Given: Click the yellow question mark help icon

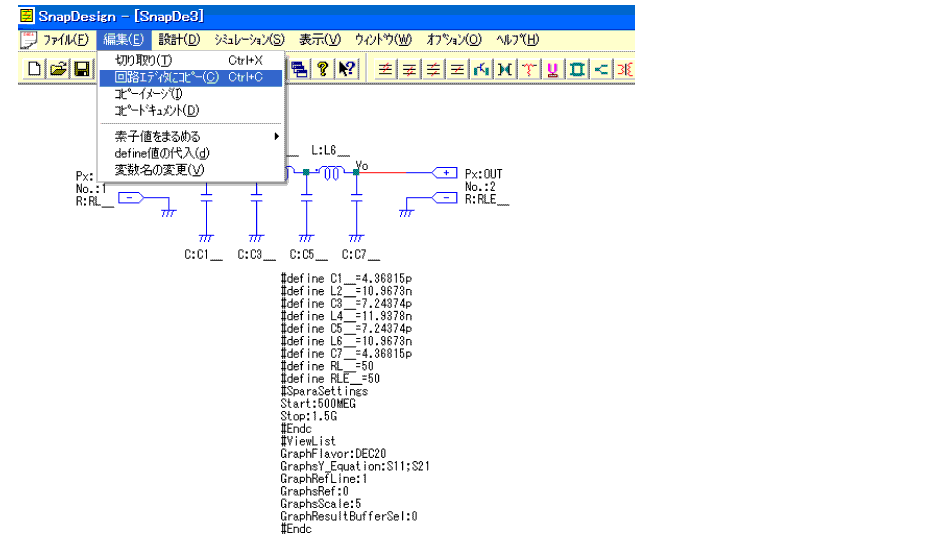Looking at the screenshot, I should pos(323,69).
